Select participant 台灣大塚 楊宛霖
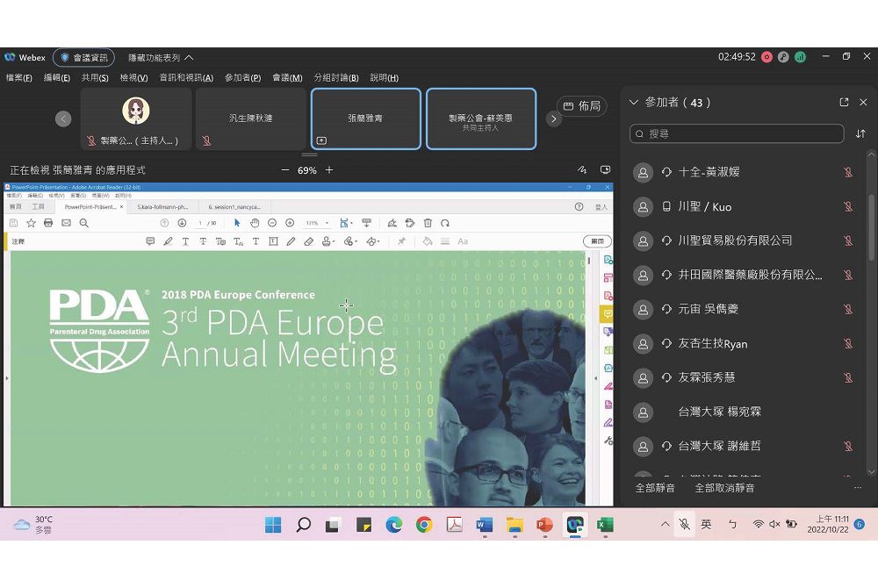This screenshot has width=878, height=588. click(x=745, y=412)
